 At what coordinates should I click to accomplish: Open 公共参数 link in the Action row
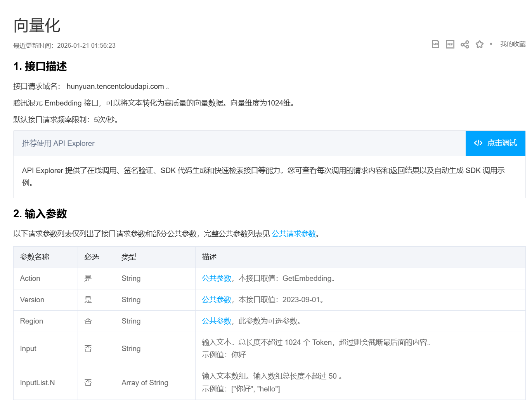217,278
